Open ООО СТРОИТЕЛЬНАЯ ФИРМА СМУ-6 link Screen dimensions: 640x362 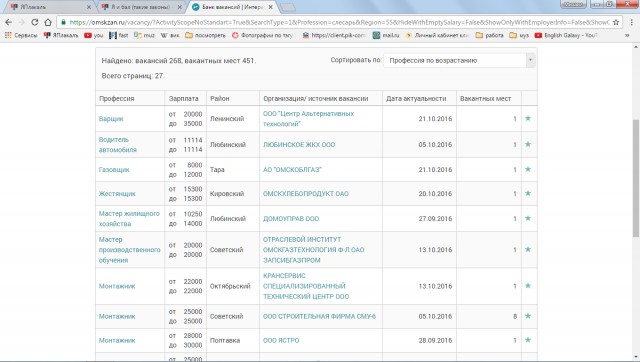pyautogui.click(x=320, y=316)
